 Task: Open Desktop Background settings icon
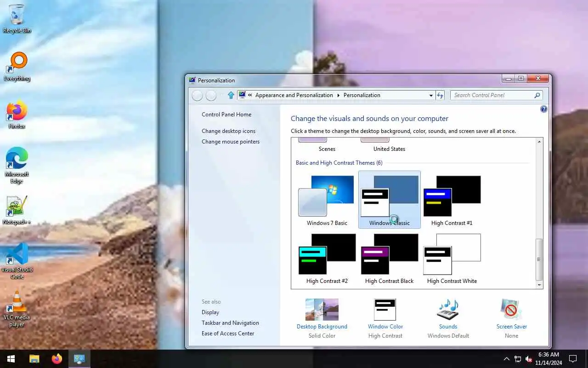(x=322, y=309)
